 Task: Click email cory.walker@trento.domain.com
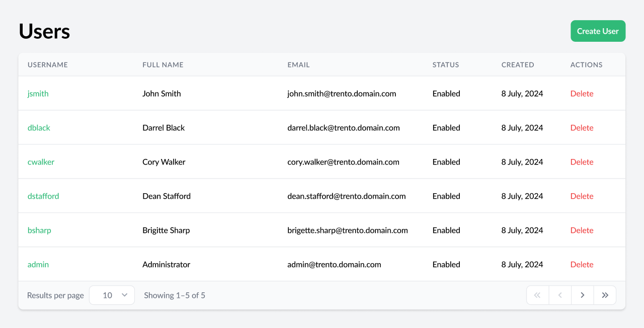pyautogui.click(x=343, y=162)
